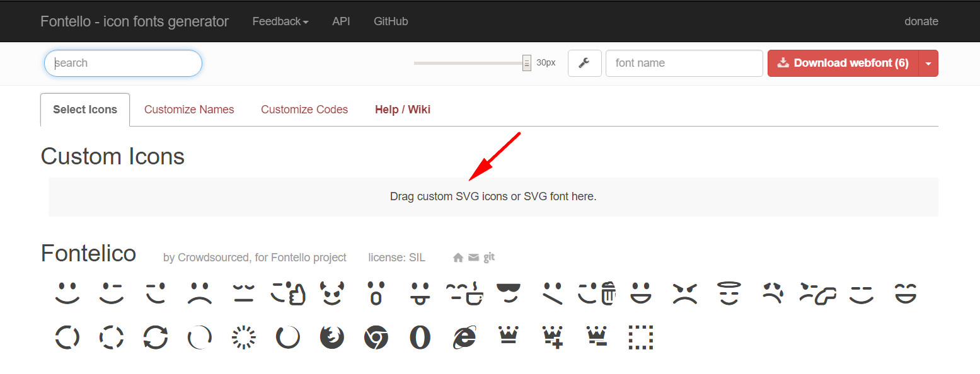980x374 pixels.
Task: Select the sunglasses face icon
Action: (x=509, y=293)
